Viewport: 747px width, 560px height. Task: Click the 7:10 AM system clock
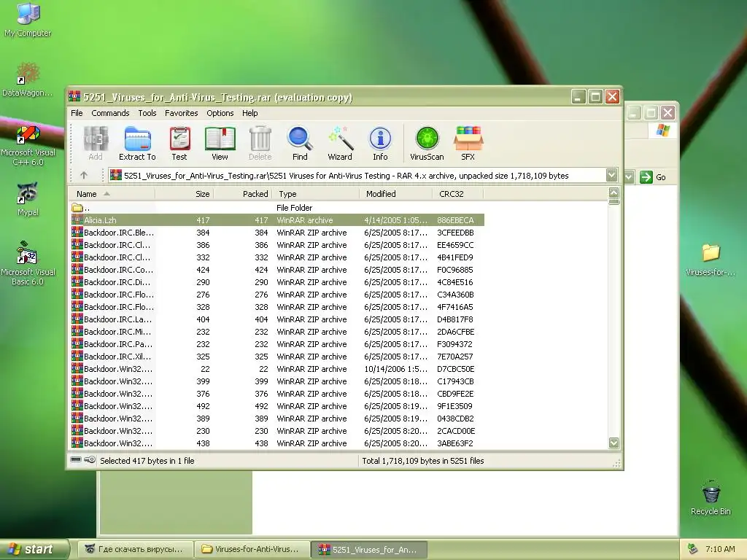720,549
